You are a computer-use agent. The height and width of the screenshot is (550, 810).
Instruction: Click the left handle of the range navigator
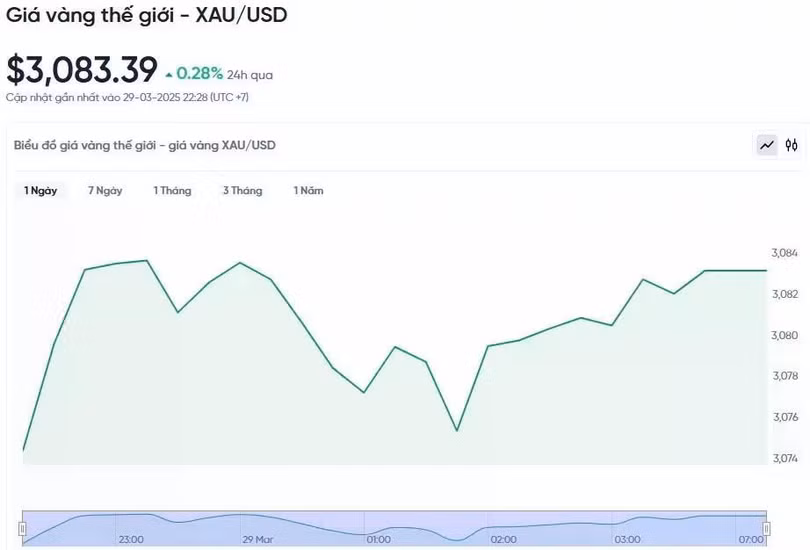click(23, 527)
